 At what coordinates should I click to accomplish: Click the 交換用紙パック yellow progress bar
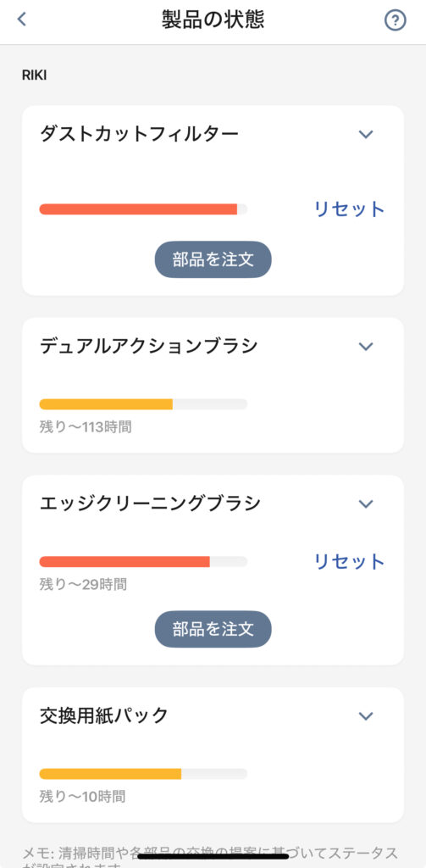(x=143, y=774)
